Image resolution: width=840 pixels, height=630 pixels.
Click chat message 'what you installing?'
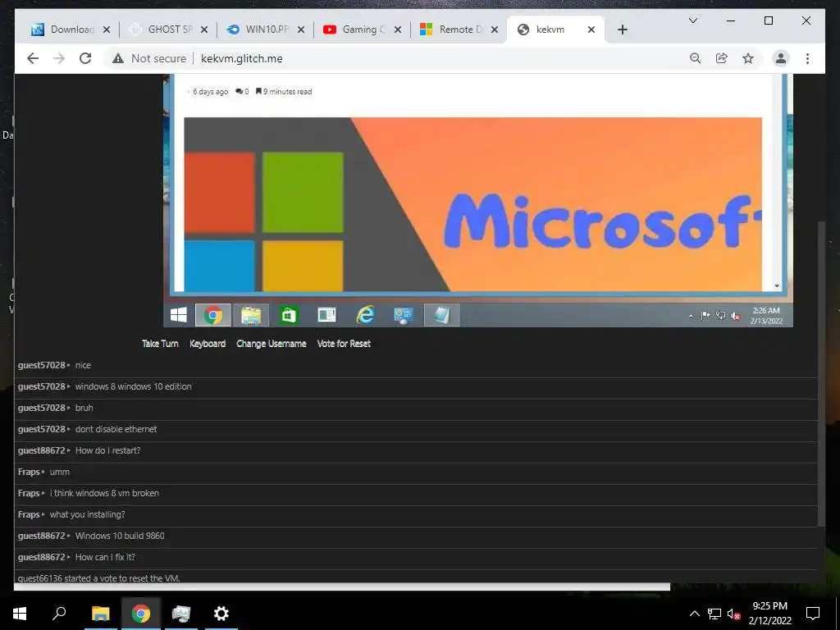click(87, 514)
